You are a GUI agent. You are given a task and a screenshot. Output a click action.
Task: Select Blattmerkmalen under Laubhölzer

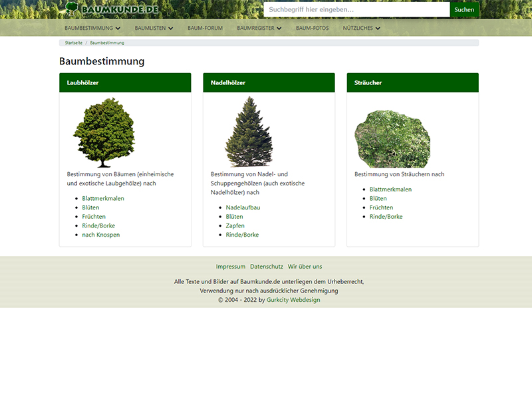click(103, 198)
